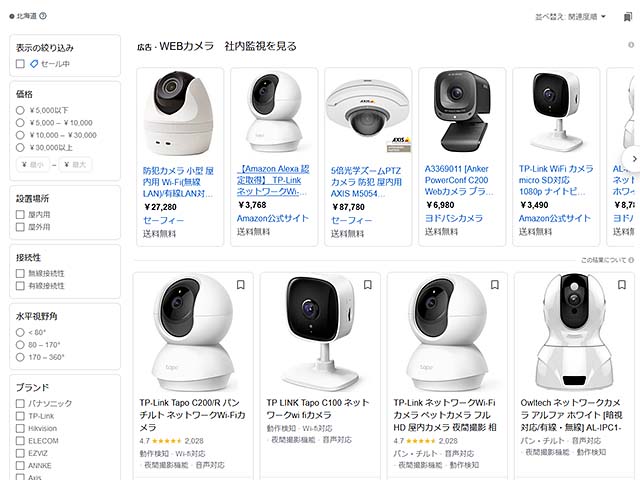Bookmark the TP LINK Tapo C100 camera
Image resolution: width=640 pixels, height=480 pixels.
(x=368, y=284)
